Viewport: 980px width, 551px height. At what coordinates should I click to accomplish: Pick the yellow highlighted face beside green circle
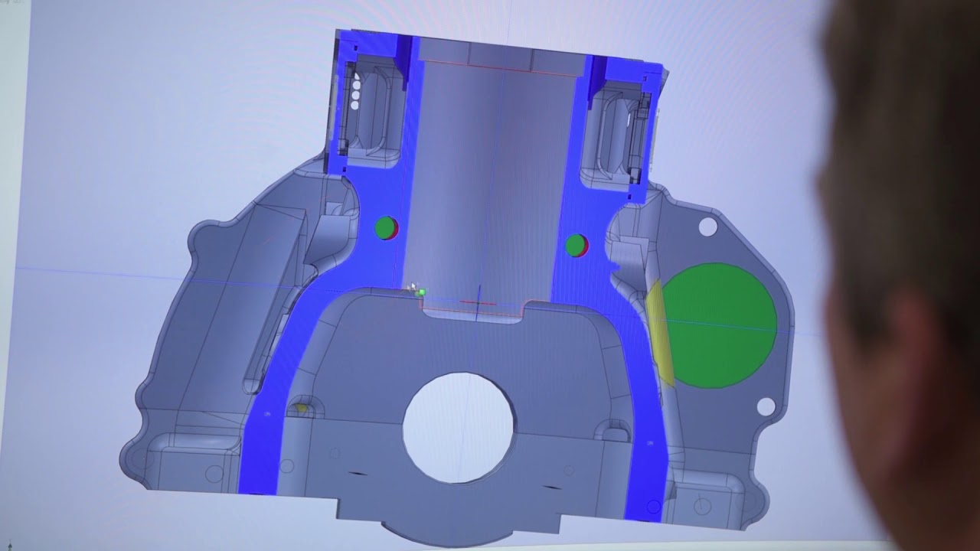pos(660,332)
